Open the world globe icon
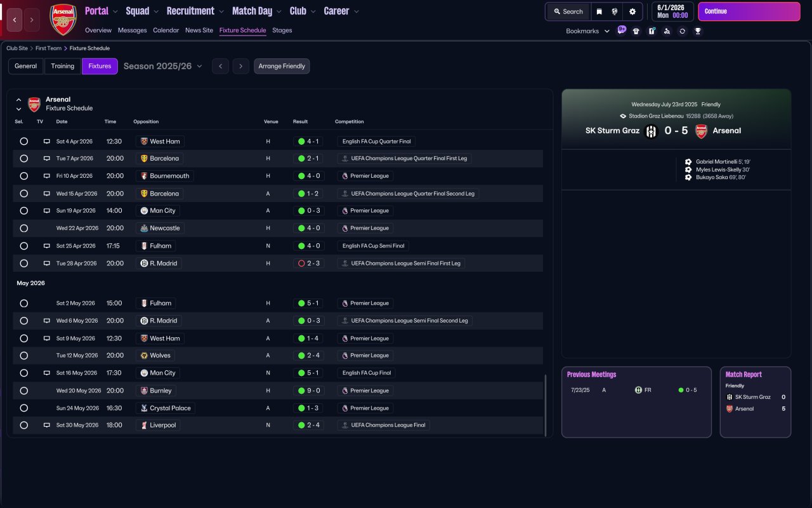Image resolution: width=812 pixels, height=508 pixels. (x=615, y=11)
